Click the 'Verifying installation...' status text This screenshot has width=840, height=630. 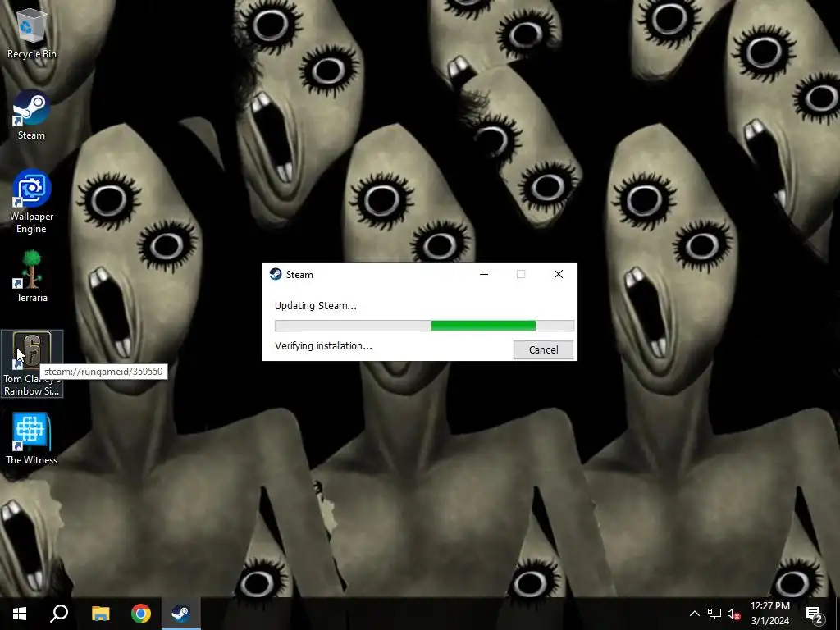pyautogui.click(x=323, y=346)
